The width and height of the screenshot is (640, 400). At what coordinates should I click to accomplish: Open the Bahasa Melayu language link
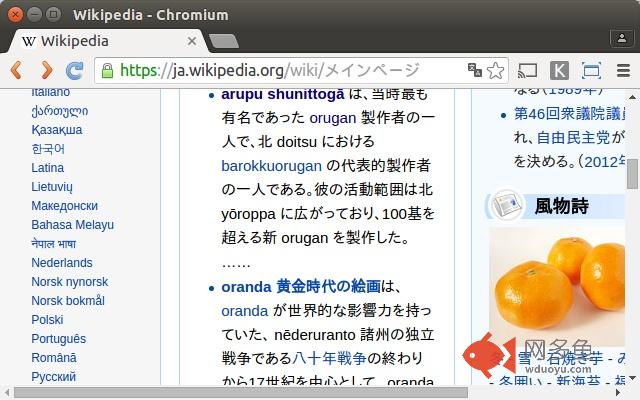[x=73, y=225]
